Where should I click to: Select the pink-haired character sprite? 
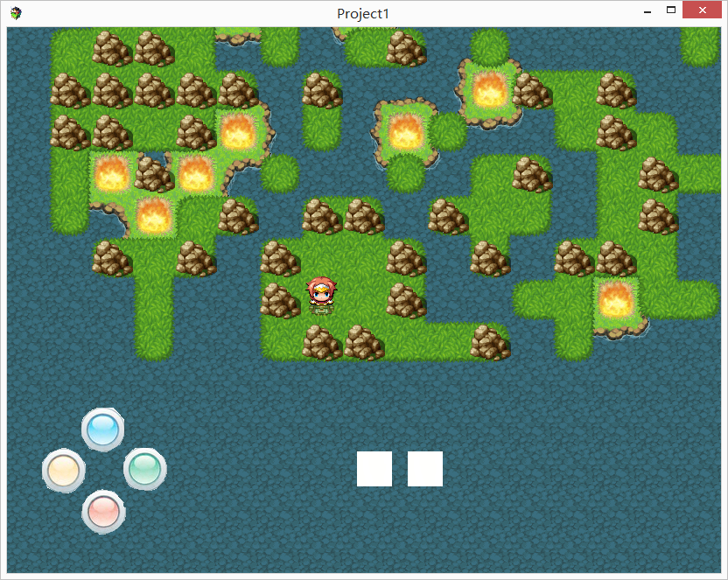[321, 296]
